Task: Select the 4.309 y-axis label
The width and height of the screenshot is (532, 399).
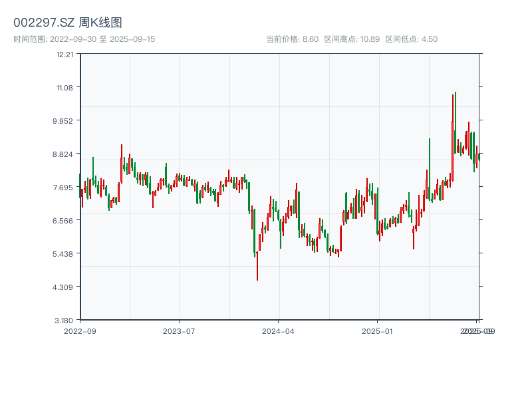Action: pos(65,287)
